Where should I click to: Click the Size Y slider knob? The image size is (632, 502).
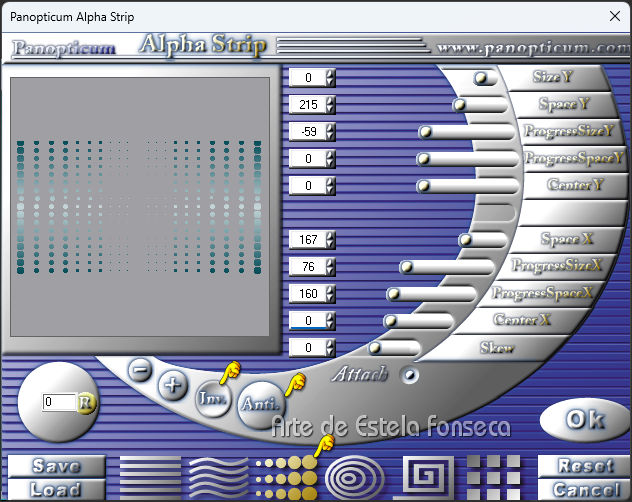pos(481,78)
